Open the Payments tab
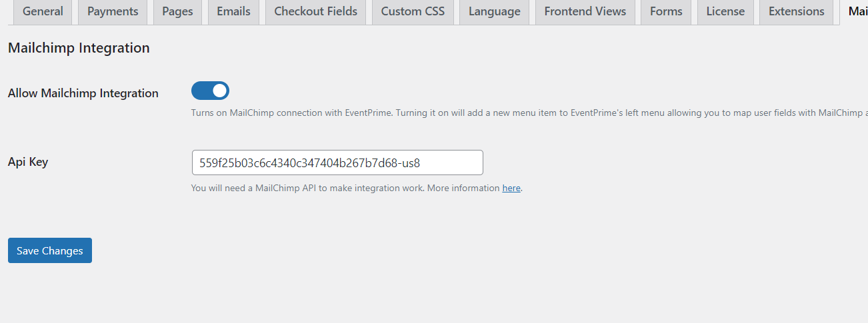868x323 pixels. 113,12
